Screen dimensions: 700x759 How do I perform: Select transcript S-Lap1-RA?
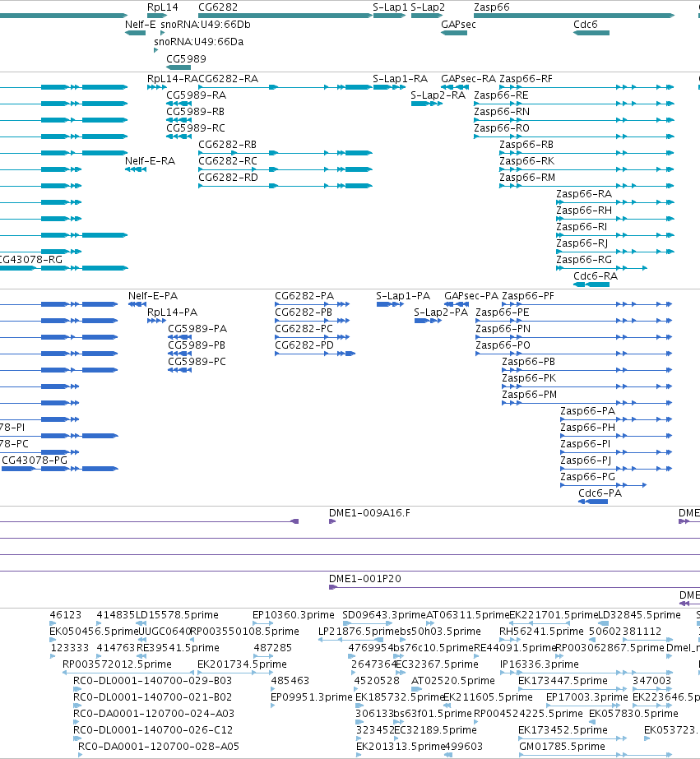tap(401, 79)
